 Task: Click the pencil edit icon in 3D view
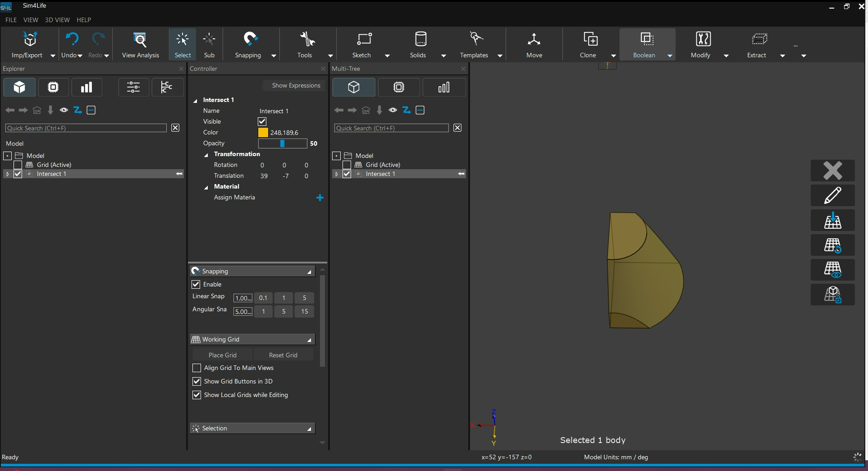pyautogui.click(x=832, y=195)
